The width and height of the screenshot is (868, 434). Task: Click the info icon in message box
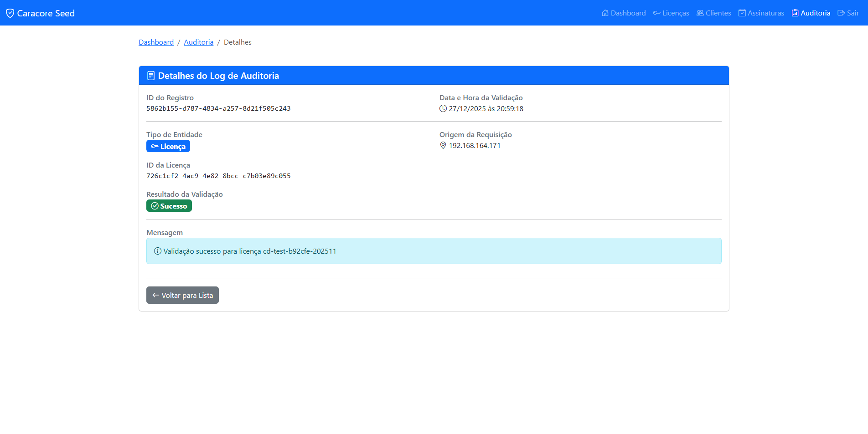(x=158, y=251)
